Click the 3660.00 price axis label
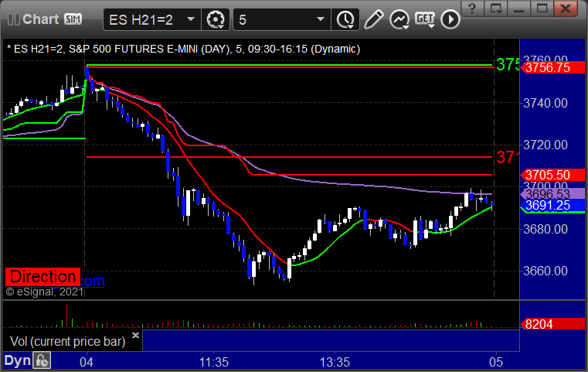The image size is (588, 372). click(x=546, y=271)
